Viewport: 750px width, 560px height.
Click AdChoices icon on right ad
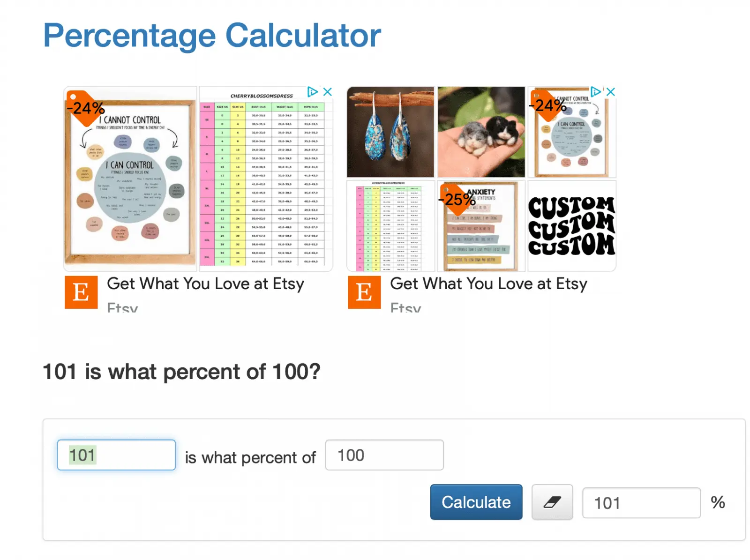[x=595, y=92]
